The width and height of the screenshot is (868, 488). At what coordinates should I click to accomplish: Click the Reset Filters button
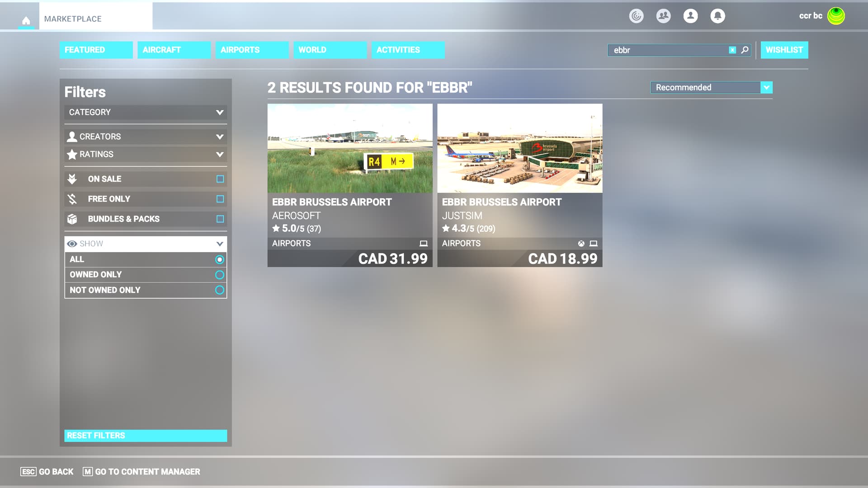coord(146,436)
